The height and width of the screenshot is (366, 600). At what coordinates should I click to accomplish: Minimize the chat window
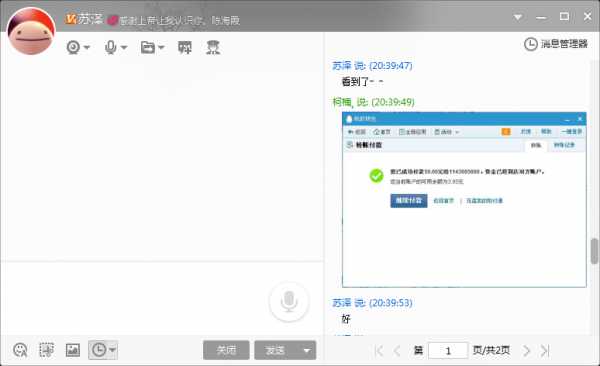click(541, 17)
